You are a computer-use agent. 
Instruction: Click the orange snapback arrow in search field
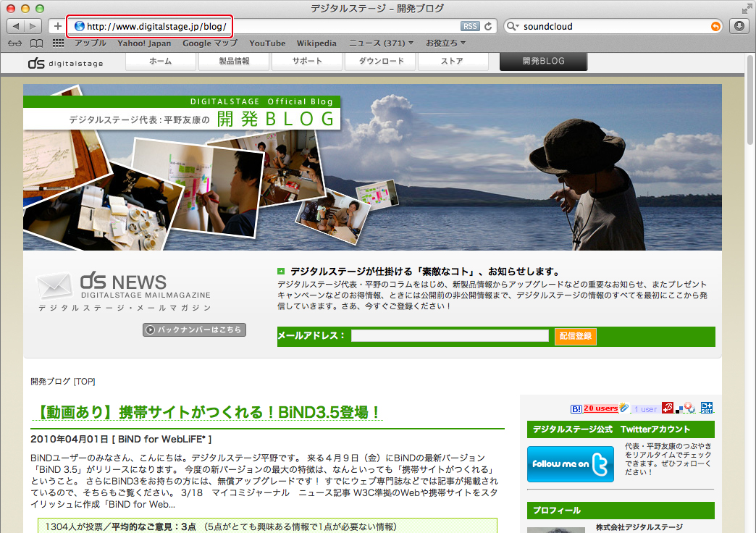tap(716, 27)
